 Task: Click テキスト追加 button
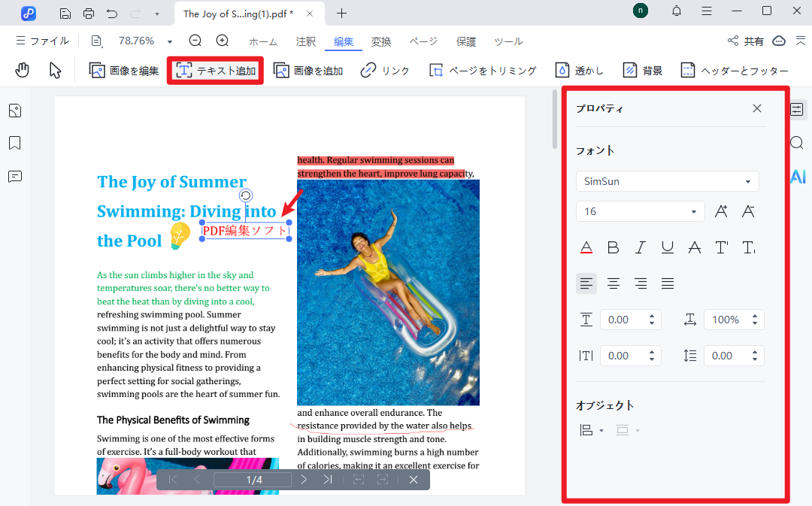(x=216, y=71)
